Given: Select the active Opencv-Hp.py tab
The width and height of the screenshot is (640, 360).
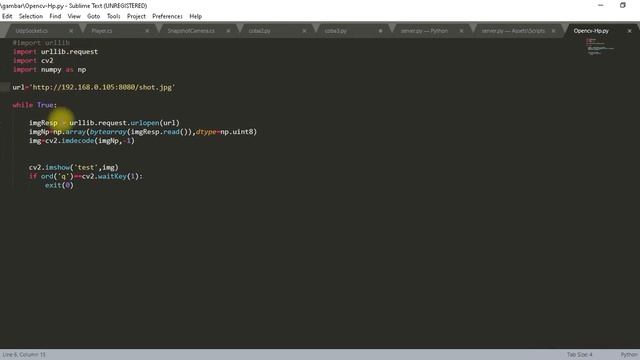Looking at the screenshot, I should coord(591,31).
